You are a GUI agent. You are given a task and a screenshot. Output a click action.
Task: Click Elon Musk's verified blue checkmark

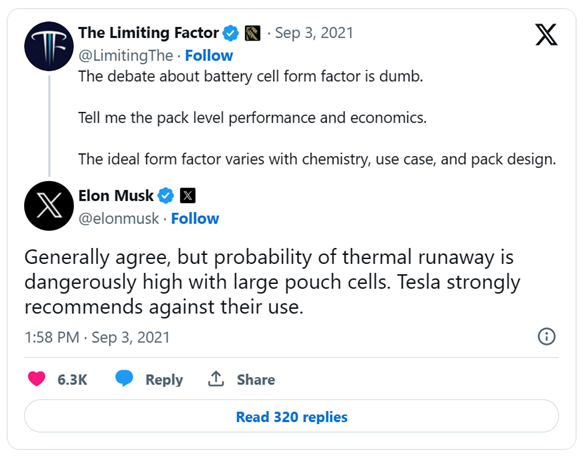point(165,195)
